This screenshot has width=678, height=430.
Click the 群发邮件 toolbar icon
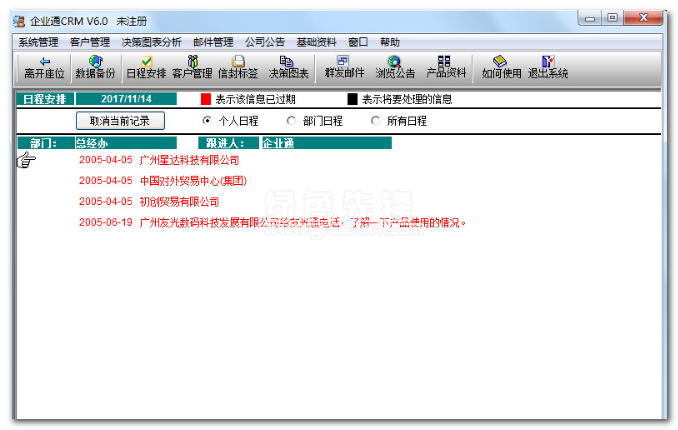(x=344, y=67)
